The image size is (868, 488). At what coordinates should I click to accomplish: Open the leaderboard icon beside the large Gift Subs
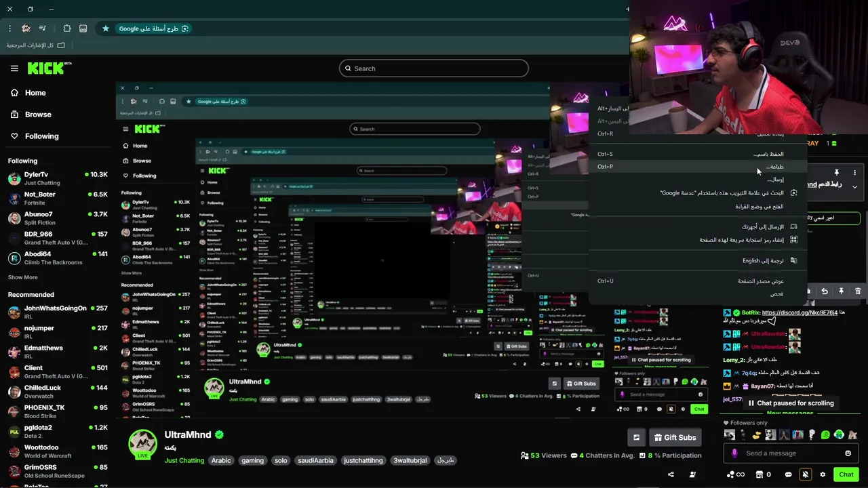pyautogui.click(x=636, y=437)
